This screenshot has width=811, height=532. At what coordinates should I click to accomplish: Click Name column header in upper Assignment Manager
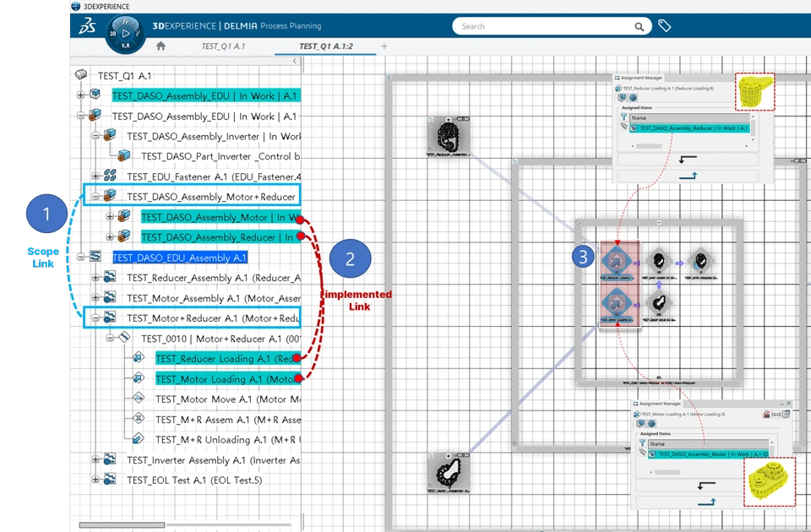689,117
